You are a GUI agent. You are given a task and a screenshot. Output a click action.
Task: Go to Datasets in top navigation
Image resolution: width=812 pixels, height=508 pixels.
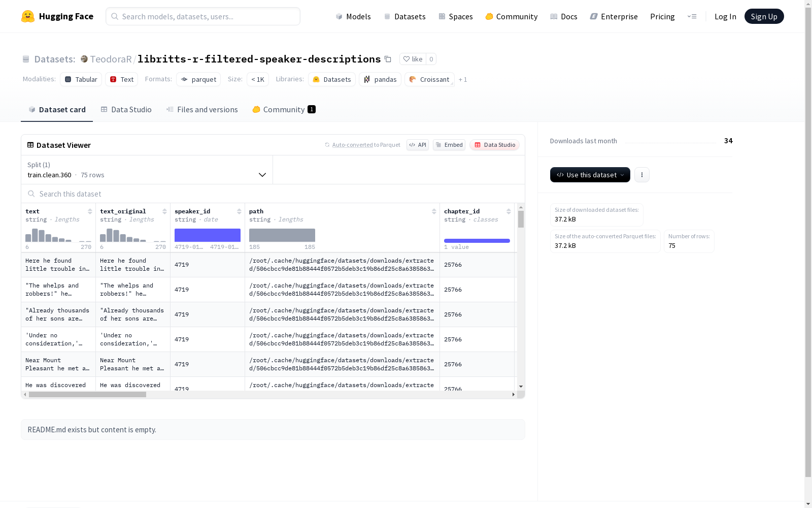point(404,16)
